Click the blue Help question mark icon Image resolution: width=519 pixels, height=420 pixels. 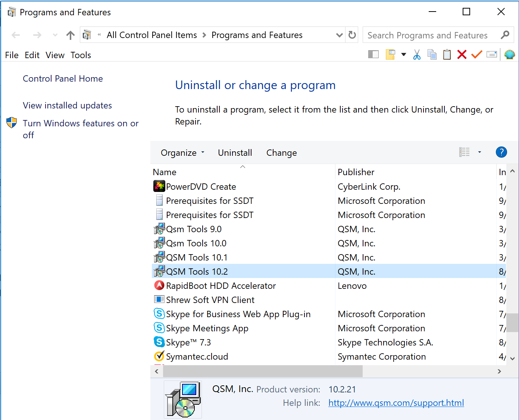coord(501,152)
